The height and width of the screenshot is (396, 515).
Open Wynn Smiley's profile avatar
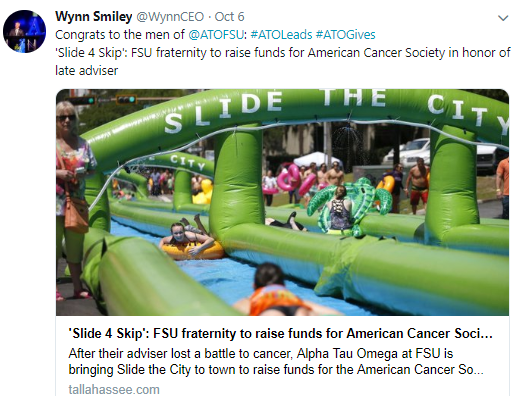pos(24,31)
